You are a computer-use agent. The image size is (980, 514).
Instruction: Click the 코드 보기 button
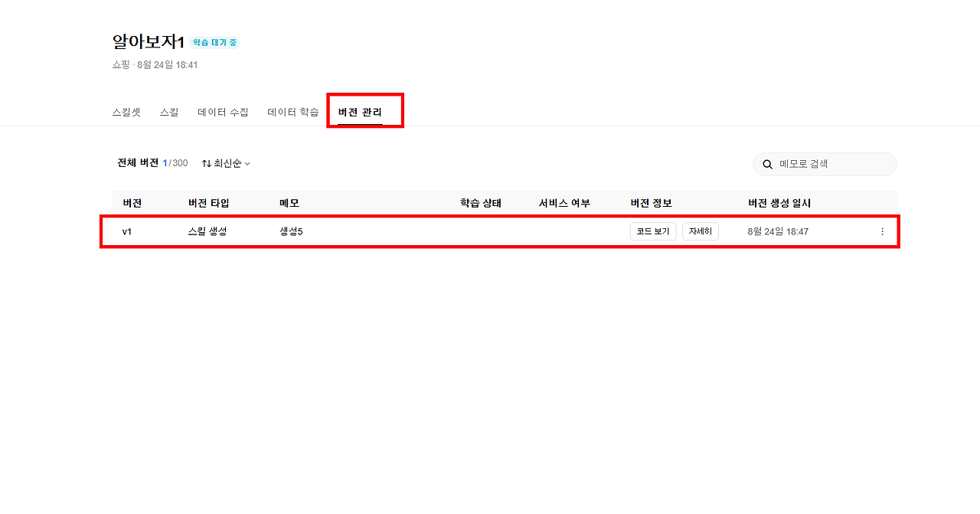[653, 231]
